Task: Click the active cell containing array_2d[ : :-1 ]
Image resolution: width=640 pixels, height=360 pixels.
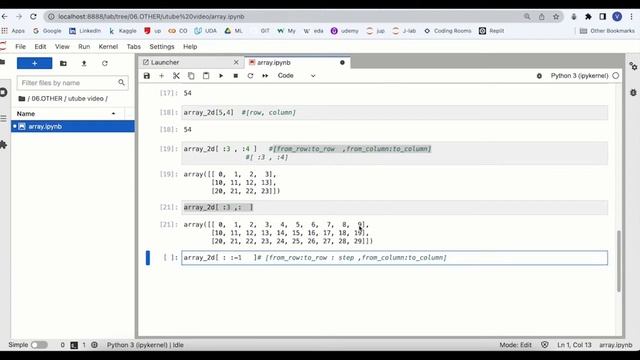Action: pyautogui.click(x=394, y=258)
